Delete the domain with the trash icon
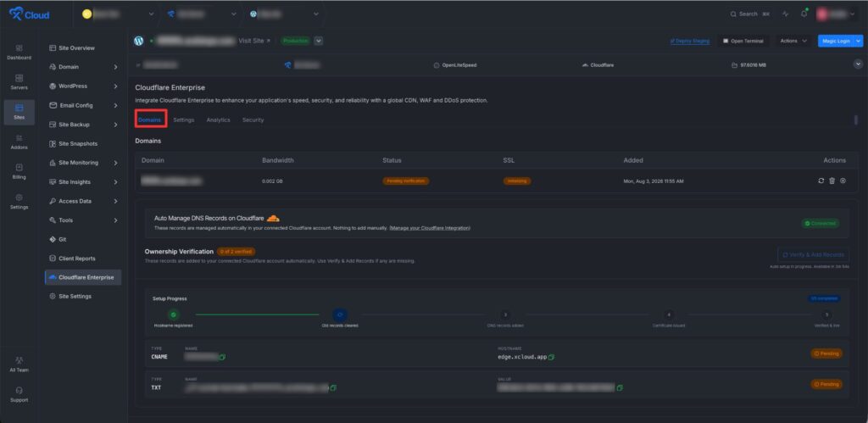The image size is (868, 423). coord(832,181)
